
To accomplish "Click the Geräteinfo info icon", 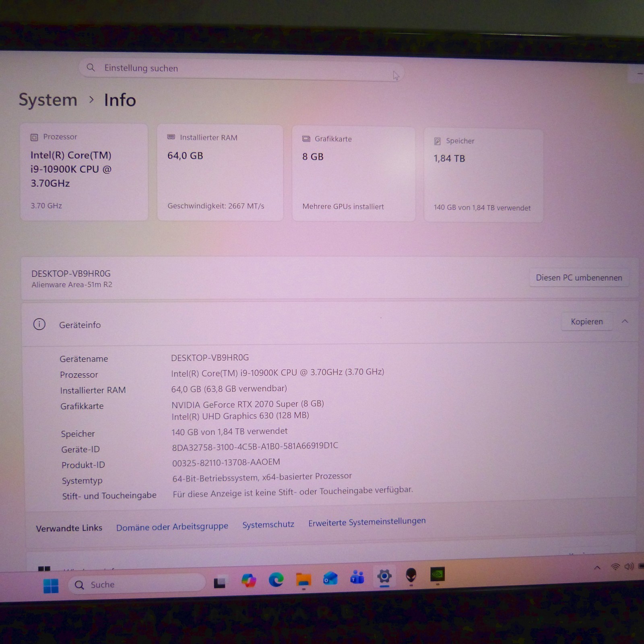I will pos(39,324).
